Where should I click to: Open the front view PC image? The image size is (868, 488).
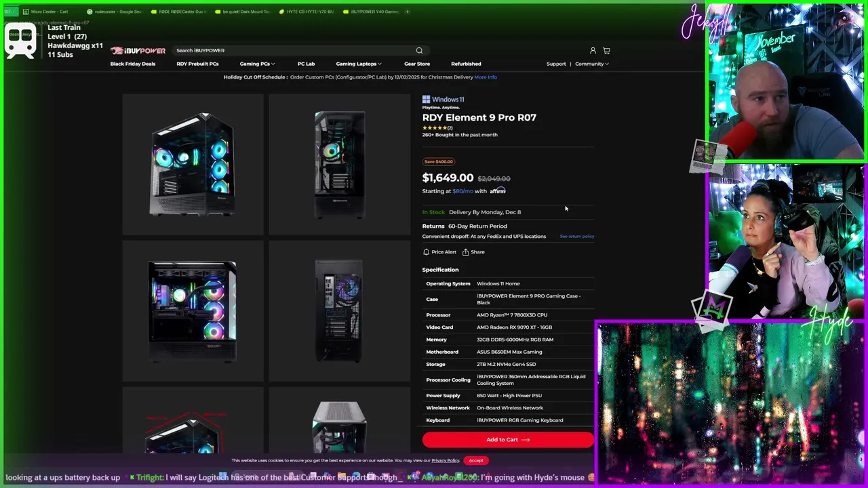click(340, 164)
